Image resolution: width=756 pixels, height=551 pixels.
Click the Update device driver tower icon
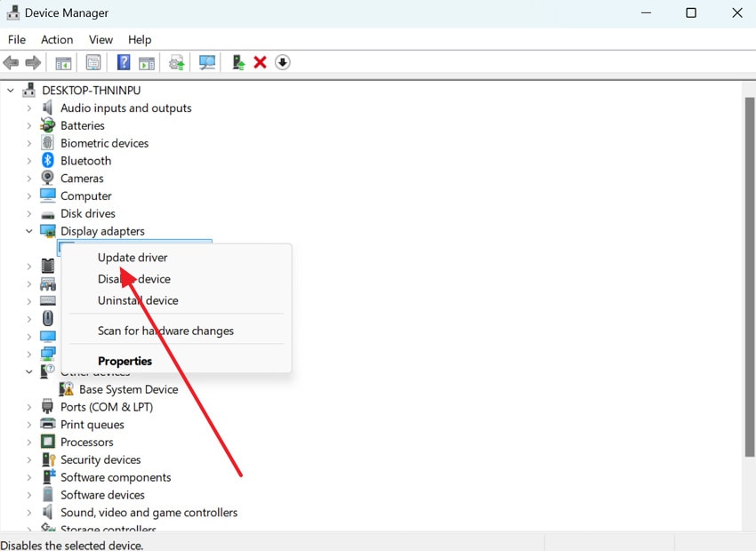[238, 62]
